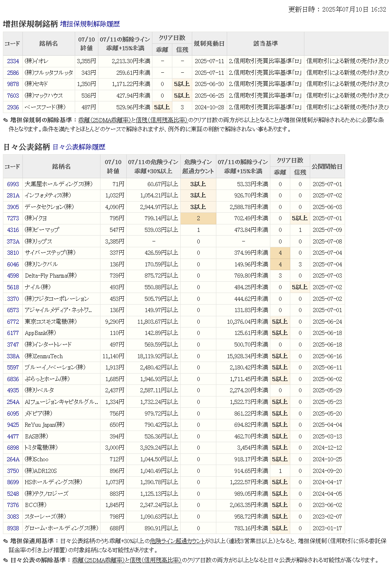Viewport: 392px width, 571px height.
Task: Click the 公開開始日 column header
Action: click(327, 167)
